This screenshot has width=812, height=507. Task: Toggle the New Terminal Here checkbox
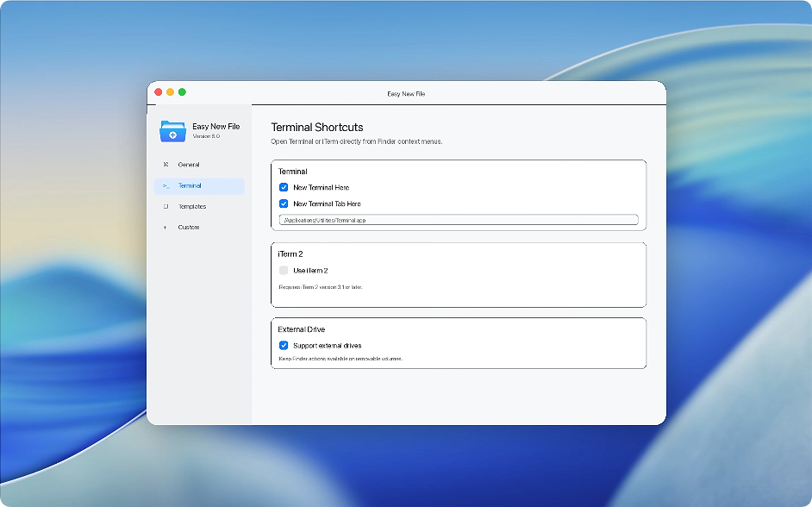[x=284, y=187]
